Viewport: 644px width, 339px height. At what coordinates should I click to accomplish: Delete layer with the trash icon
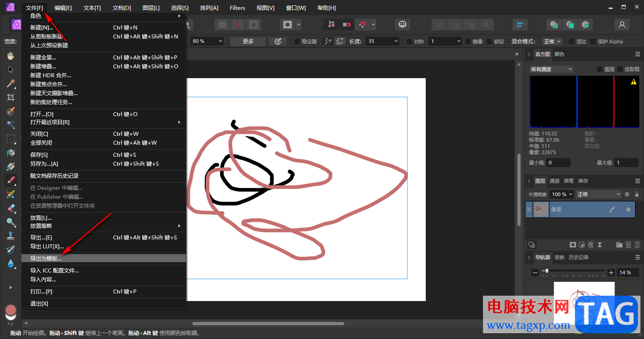click(x=637, y=245)
